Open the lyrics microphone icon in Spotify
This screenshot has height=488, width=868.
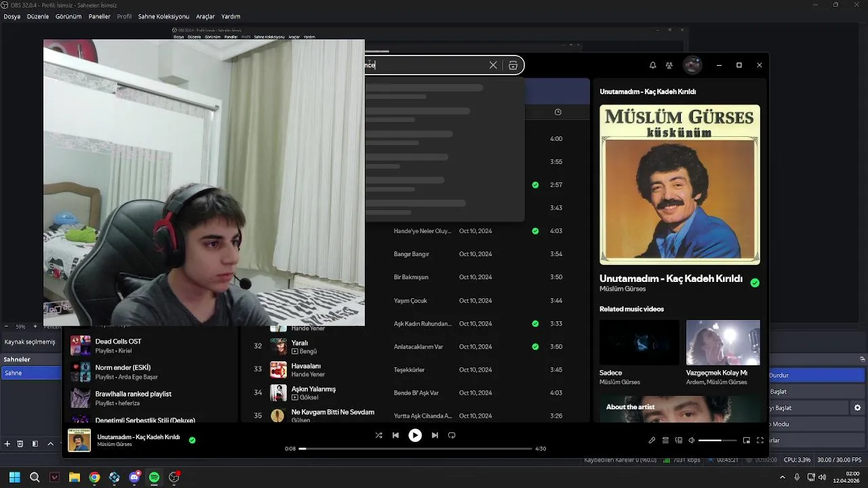[652, 440]
